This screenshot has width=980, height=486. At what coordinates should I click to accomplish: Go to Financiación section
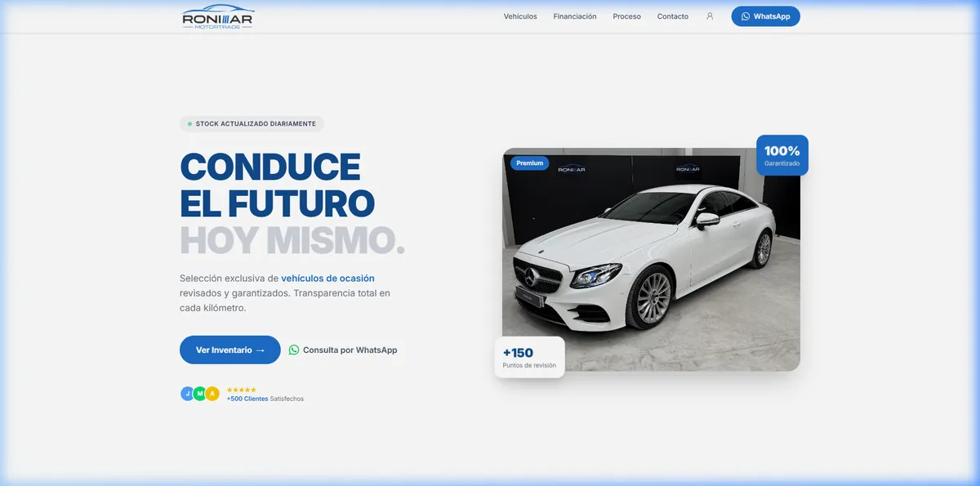coord(575,16)
